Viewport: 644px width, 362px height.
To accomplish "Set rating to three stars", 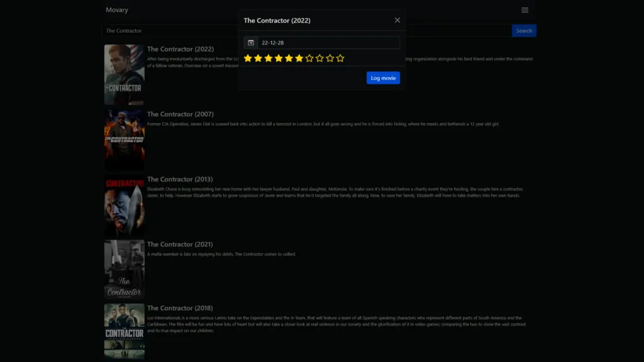I will [269, 58].
